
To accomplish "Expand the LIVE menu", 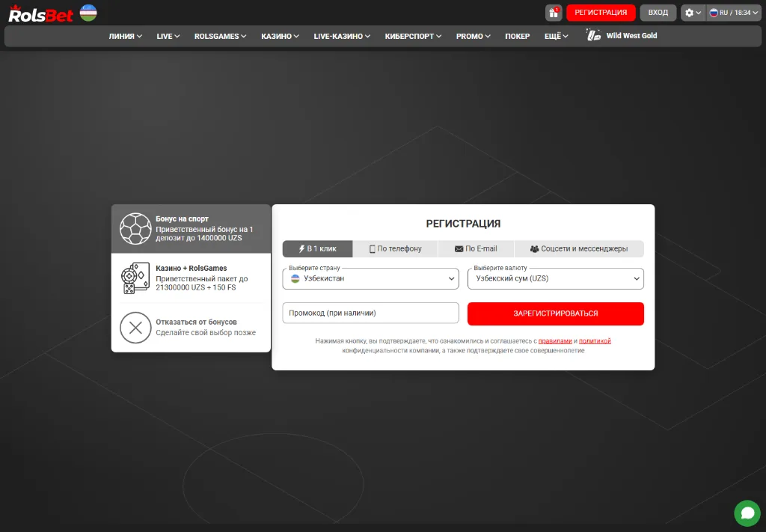I will (x=168, y=36).
